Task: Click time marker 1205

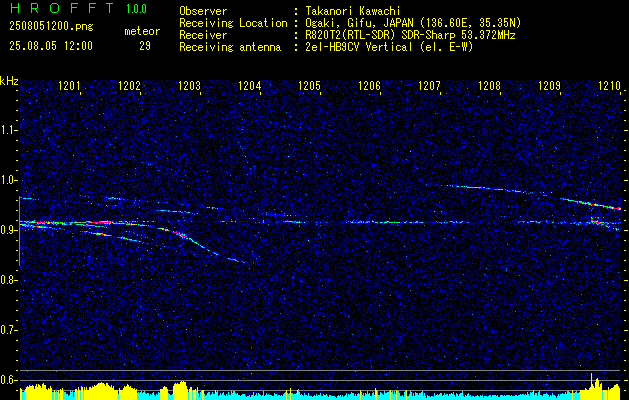Action: tap(310, 85)
